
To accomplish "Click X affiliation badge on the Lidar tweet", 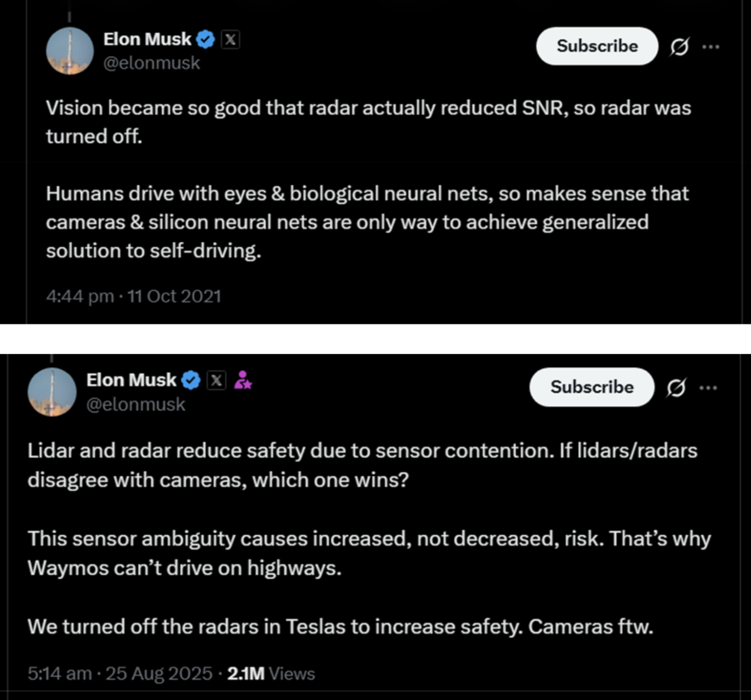I will pyautogui.click(x=216, y=380).
